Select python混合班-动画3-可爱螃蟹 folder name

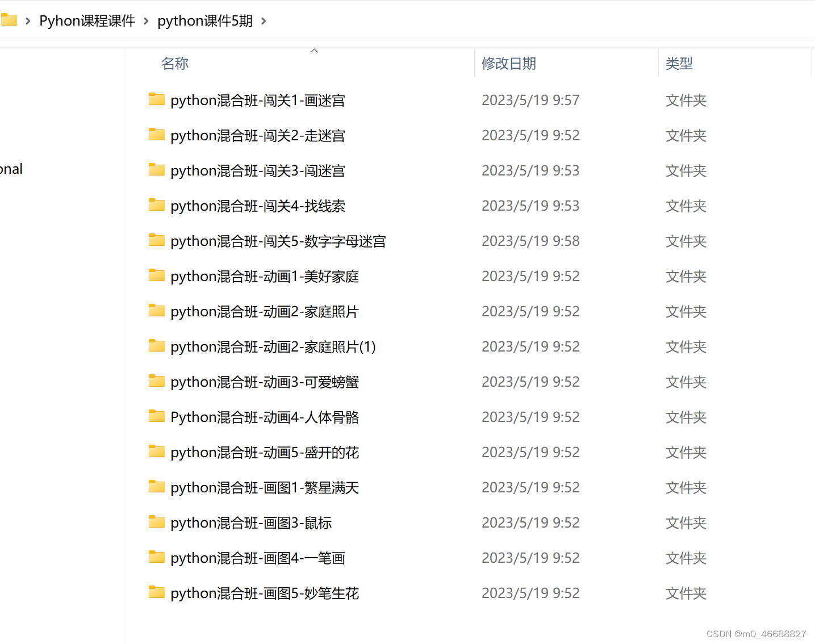[265, 382]
